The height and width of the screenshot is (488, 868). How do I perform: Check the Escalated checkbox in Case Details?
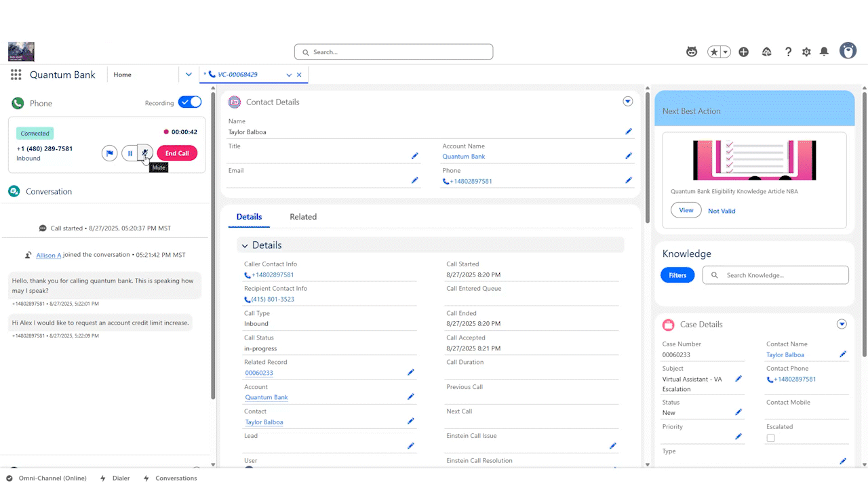tap(770, 438)
